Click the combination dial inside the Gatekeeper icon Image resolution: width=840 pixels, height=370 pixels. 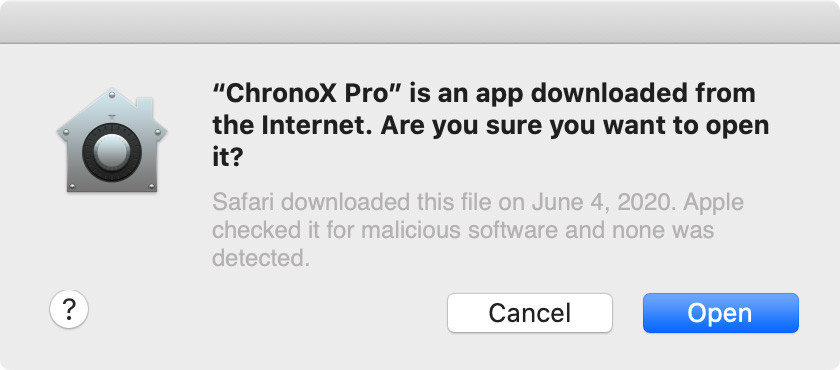[112, 152]
